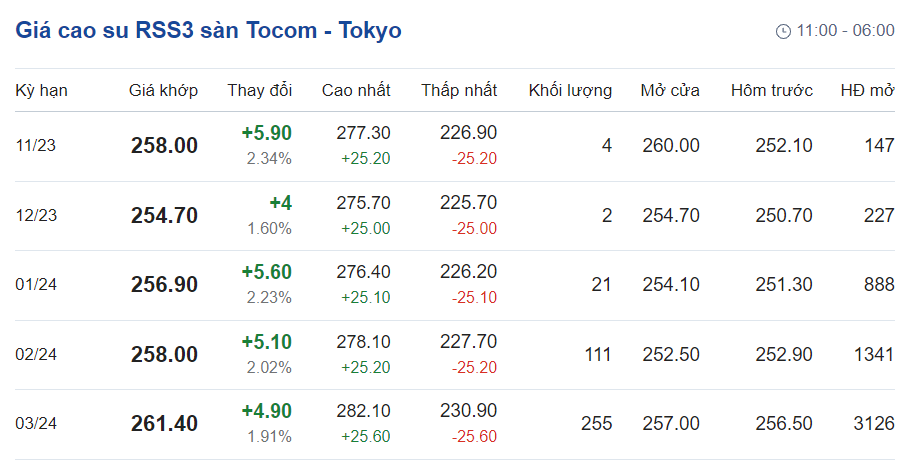Click the Khối lượng column header
This screenshot has width=909, height=464.
(570, 90)
